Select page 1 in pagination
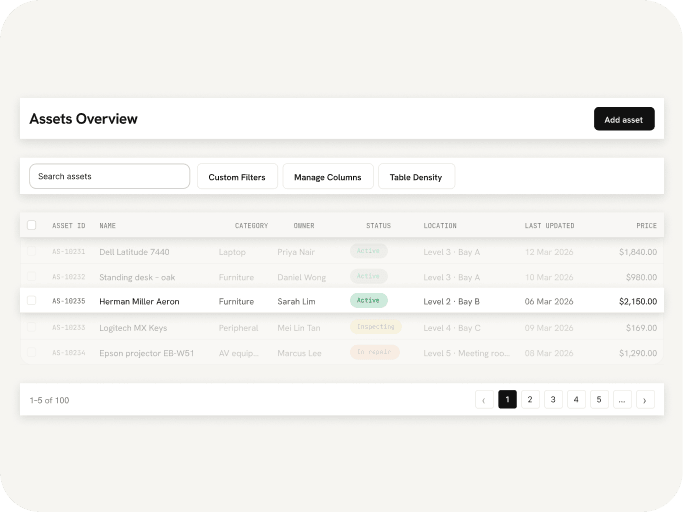 [x=507, y=400]
